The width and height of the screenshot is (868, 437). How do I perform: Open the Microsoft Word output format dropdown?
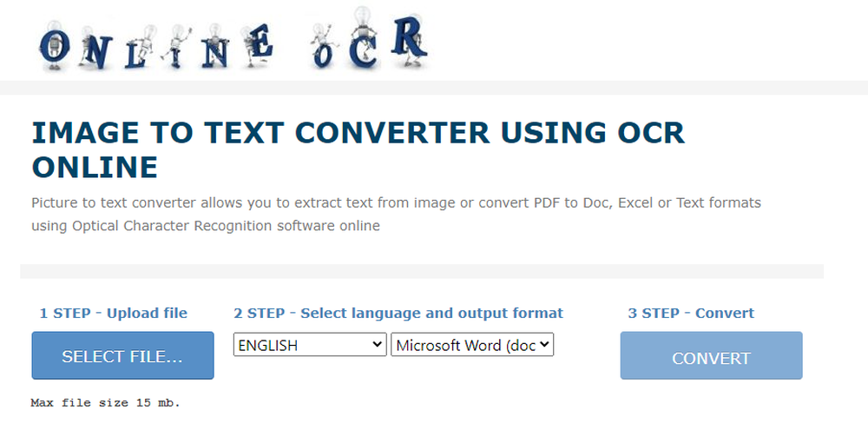click(x=472, y=345)
